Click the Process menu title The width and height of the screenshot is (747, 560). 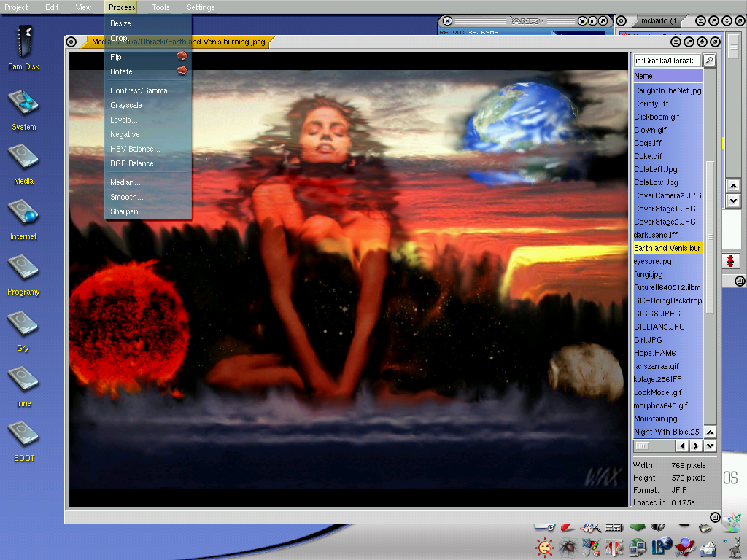point(122,7)
